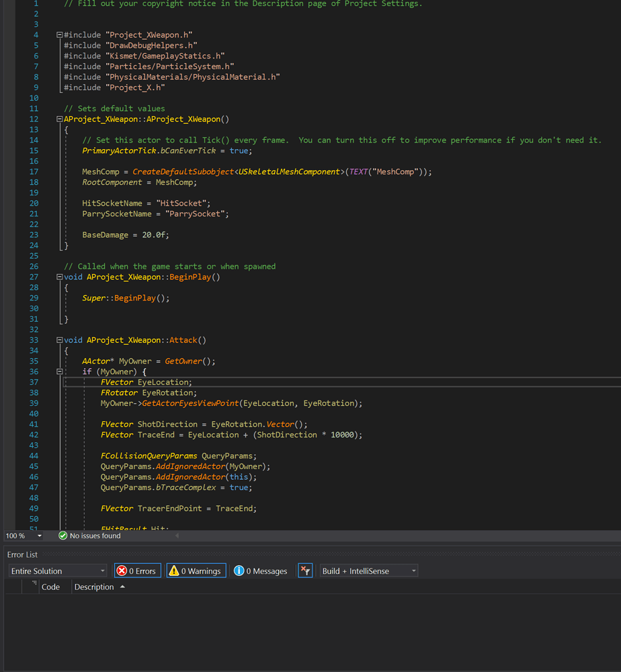
Task: Click the "// Sets default values" comment
Action: pos(114,108)
